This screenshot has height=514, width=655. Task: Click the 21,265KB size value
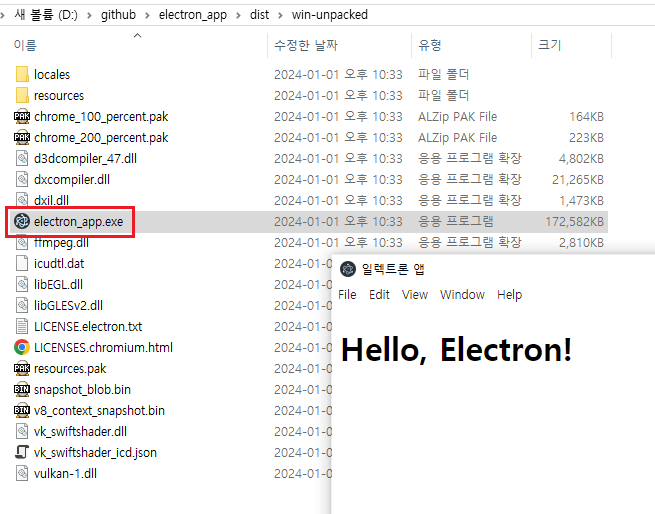(x=578, y=179)
